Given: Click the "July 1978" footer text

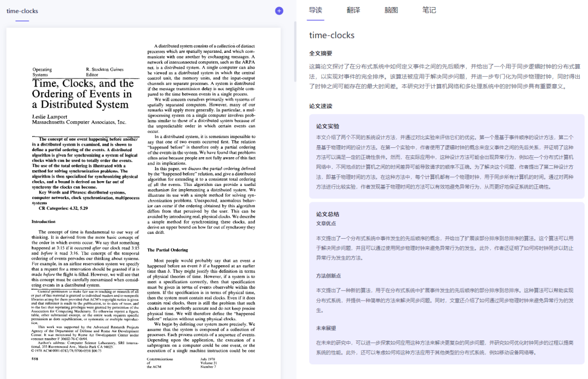Looking at the screenshot, I should [208, 359].
